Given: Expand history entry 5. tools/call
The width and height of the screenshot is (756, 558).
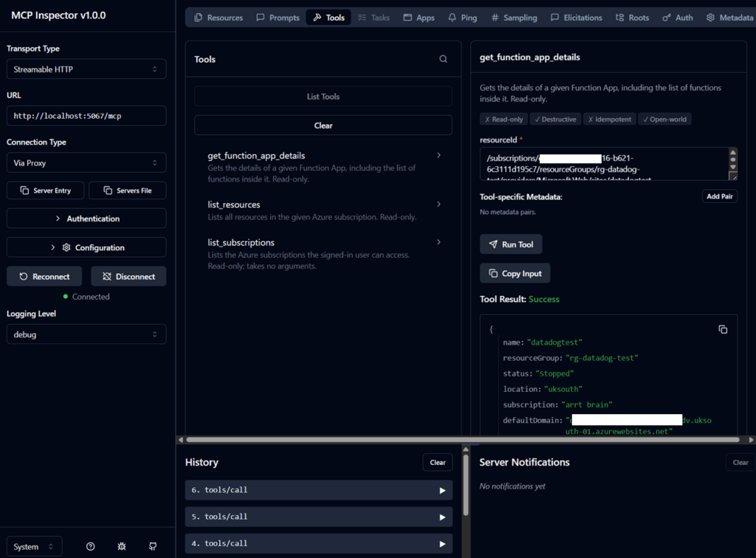Looking at the screenshot, I should point(319,517).
